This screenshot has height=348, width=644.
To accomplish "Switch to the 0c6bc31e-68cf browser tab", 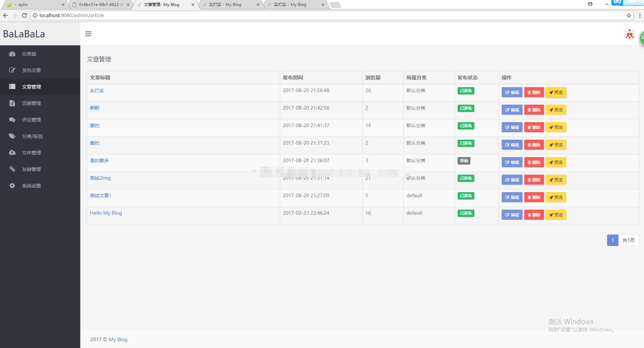I will click(x=101, y=5).
